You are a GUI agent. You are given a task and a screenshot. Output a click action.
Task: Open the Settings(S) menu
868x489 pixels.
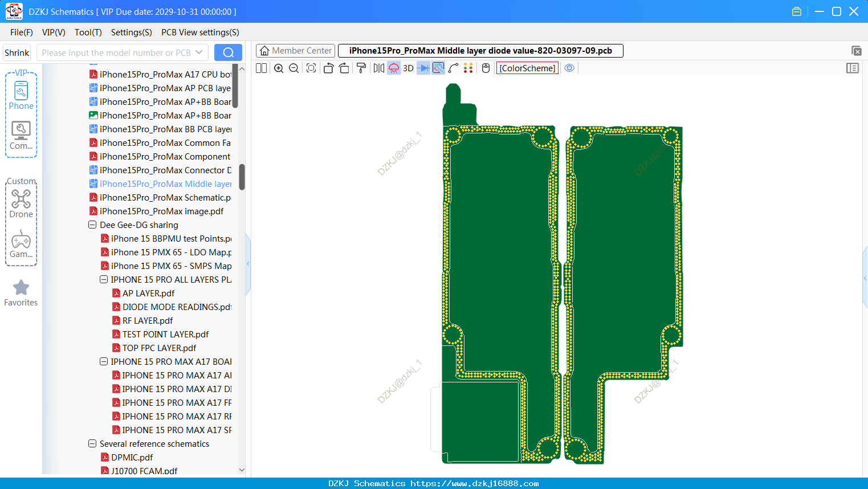click(132, 32)
